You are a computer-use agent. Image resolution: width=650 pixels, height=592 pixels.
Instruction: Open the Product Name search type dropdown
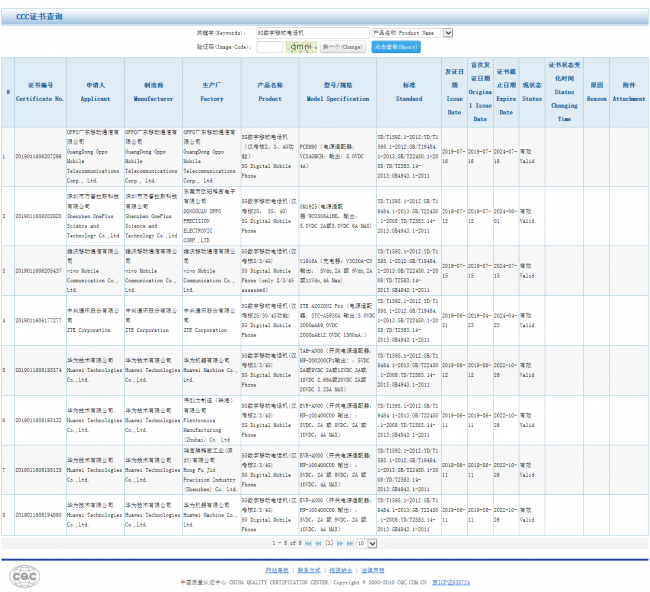412,33
